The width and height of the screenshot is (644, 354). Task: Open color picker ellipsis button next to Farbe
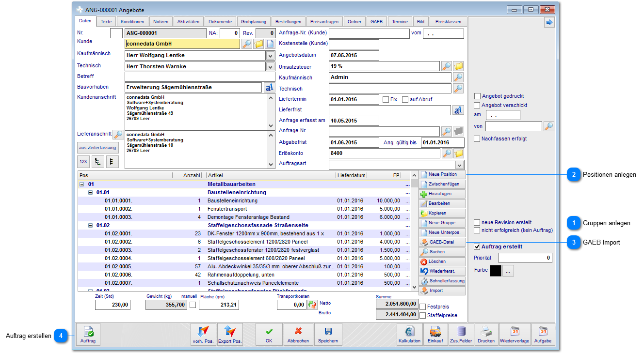pyautogui.click(x=508, y=271)
